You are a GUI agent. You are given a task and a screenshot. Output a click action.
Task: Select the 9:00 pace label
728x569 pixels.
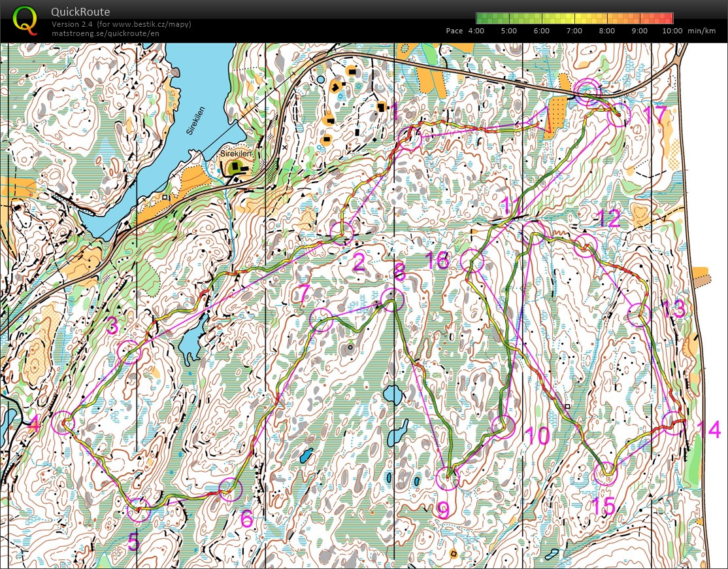[639, 31]
